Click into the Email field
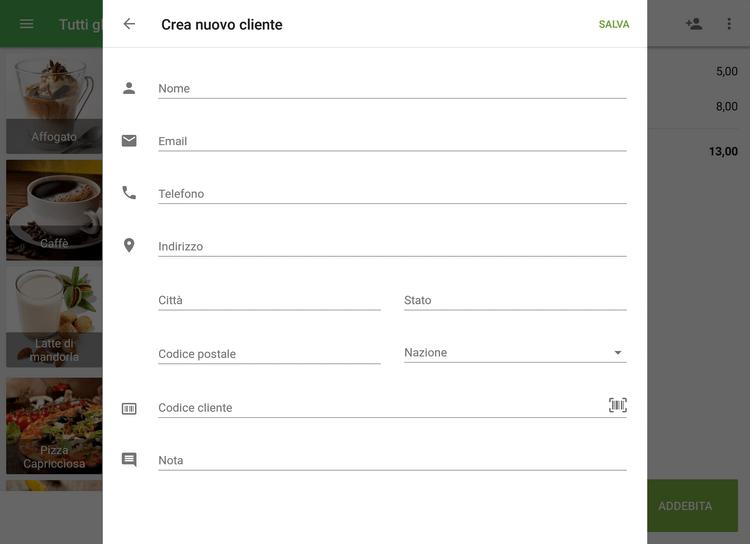Image resolution: width=750 pixels, height=544 pixels. (x=392, y=142)
